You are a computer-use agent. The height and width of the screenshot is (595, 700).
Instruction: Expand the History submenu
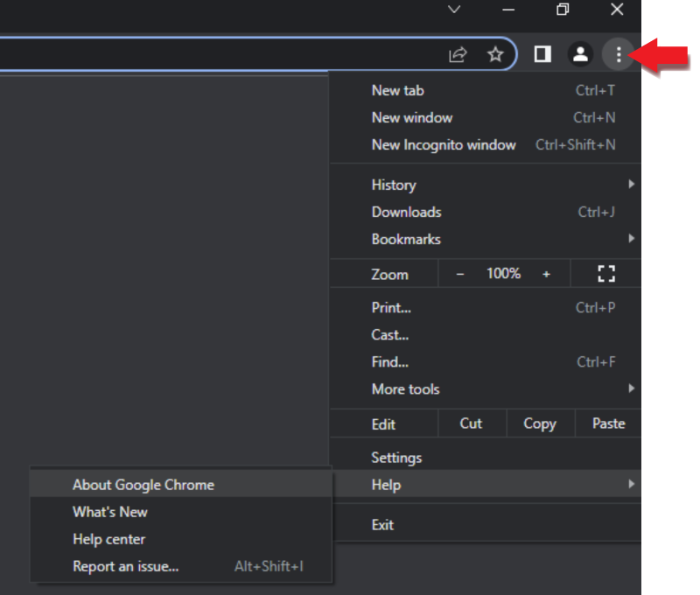pyautogui.click(x=394, y=185)
